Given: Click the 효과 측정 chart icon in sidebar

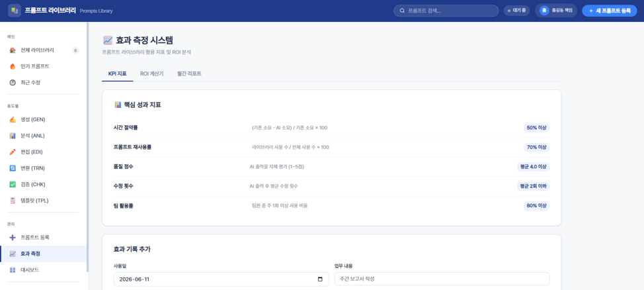Looking at the screenshot, I should coord(13,254).
